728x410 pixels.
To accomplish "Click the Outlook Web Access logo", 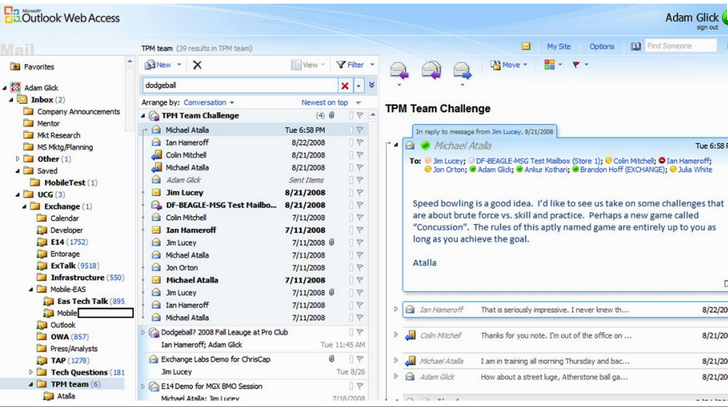I will [x=62, y=16].
